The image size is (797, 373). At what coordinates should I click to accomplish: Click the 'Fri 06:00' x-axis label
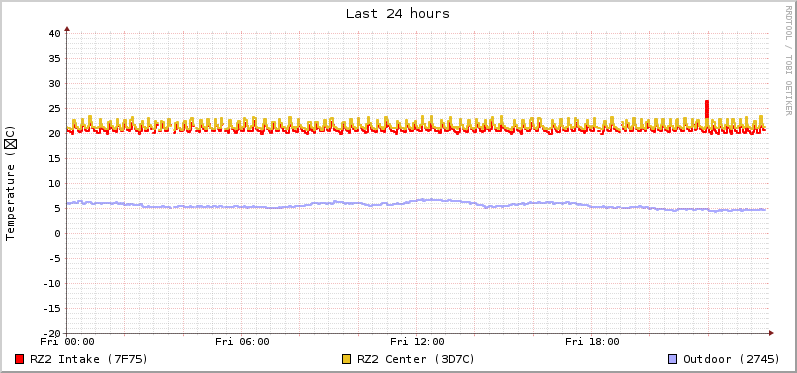[242, 342]
